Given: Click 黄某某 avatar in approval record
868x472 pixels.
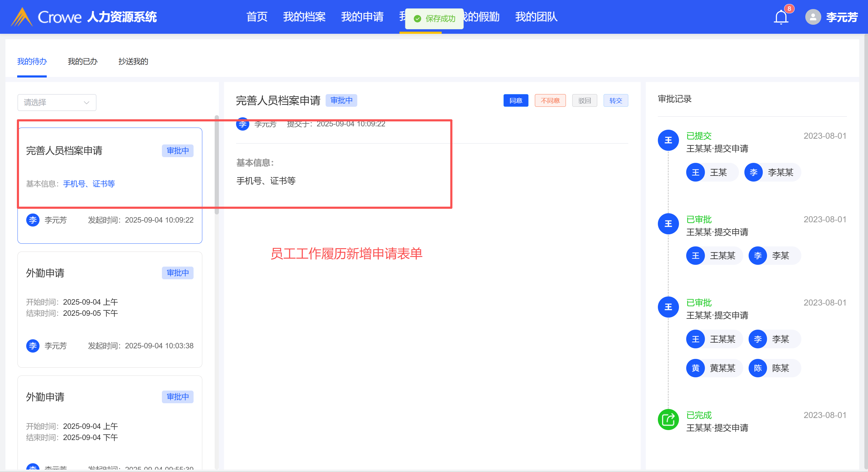Looking at the screenshot, I should [695, 368].
